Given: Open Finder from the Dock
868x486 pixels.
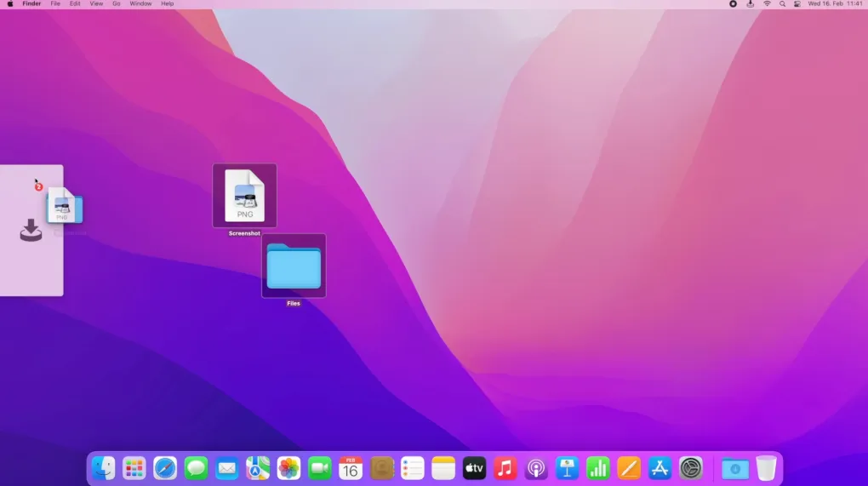Looking at the screenshot, I should click(104, 468).
